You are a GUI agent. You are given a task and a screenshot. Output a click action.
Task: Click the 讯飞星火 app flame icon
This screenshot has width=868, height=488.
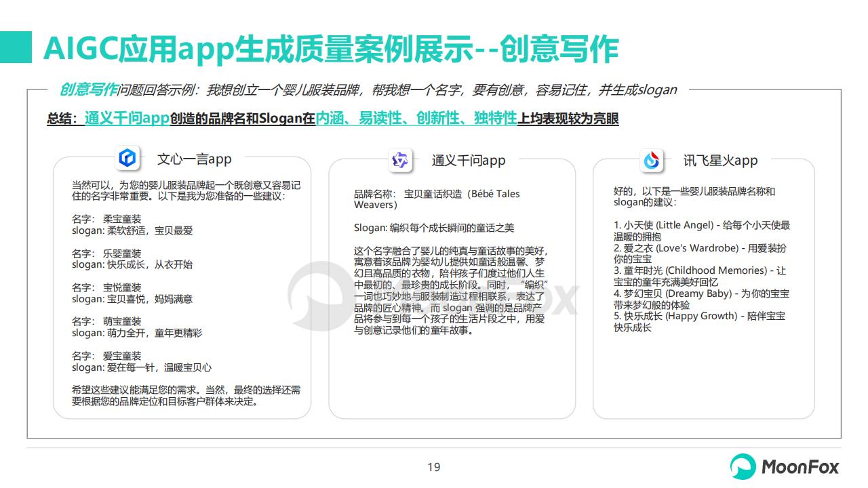(x=652, y=160)
